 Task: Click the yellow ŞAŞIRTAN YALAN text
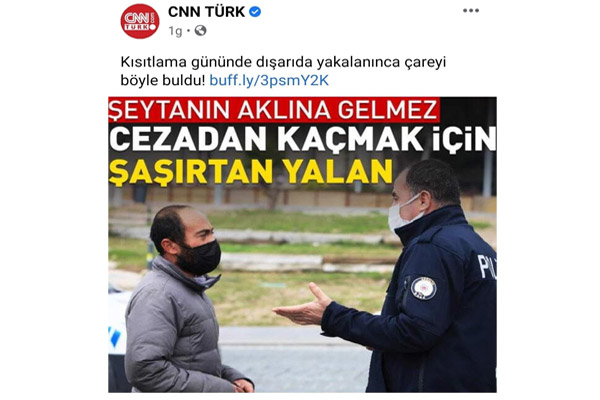click(251, 171)
